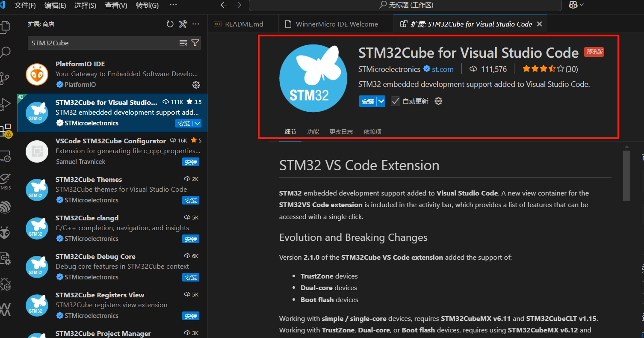Expand install dropdown for STM32Cube list item
The width and height of the screenshot is (644, 338).
[197, 123]
